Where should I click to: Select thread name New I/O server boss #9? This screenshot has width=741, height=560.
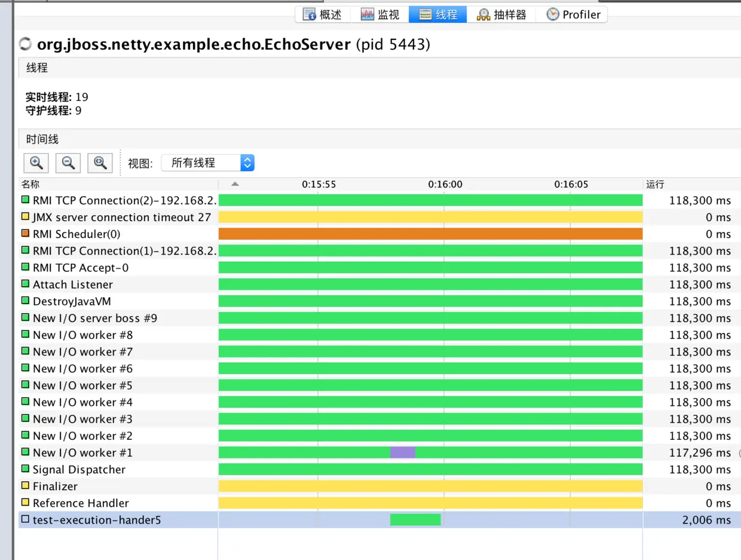pyautogui.click(x=95, y=318)
